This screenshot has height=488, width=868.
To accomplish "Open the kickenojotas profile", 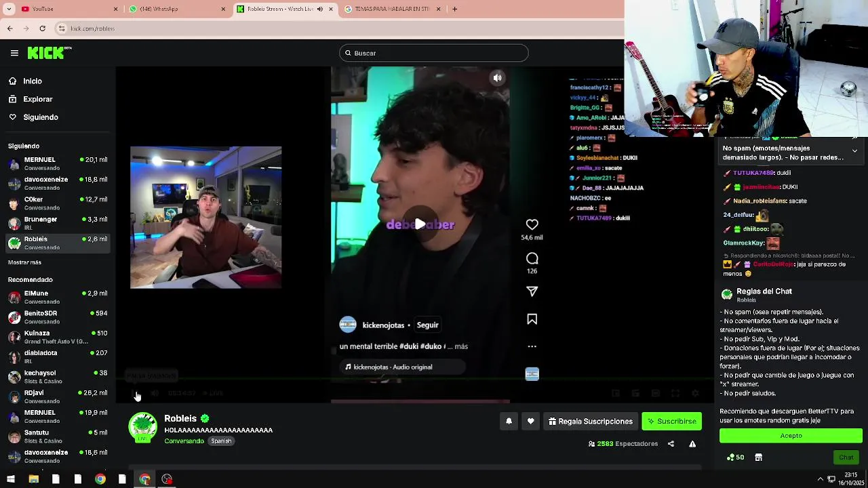I will click(x=383, y=325).
